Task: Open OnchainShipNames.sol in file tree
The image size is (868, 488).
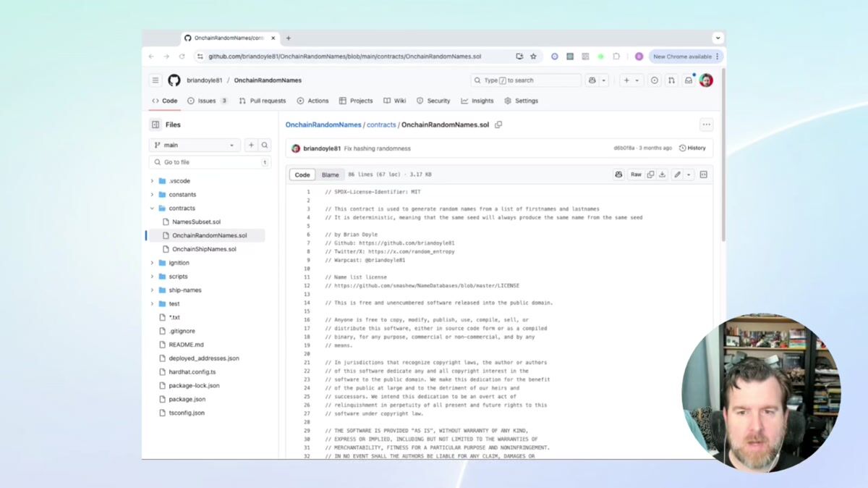Action: (x=205, y=249)
